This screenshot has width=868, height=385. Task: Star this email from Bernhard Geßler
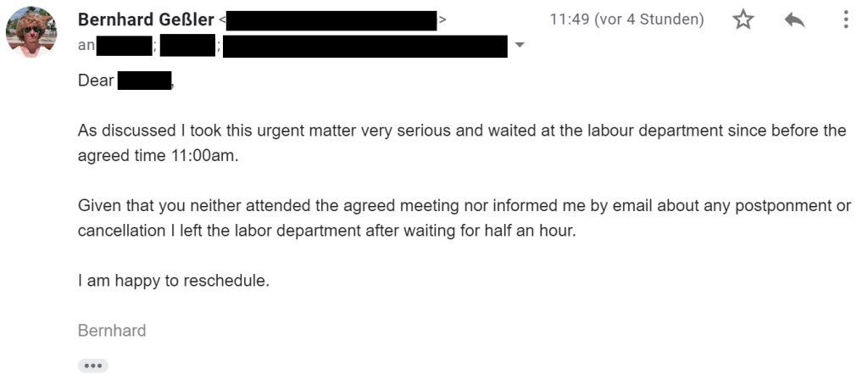[x=743, y=20]
